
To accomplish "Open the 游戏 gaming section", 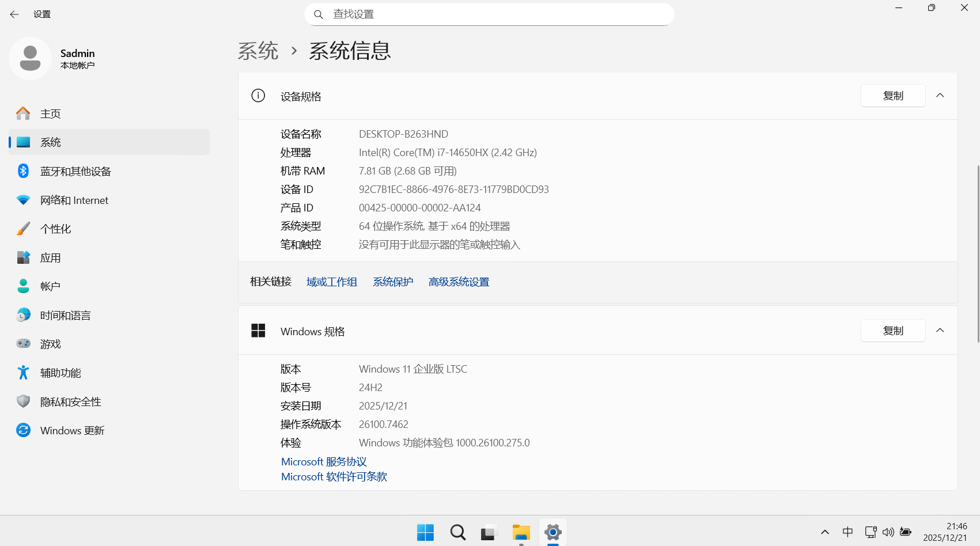I will tap(50, 344).
